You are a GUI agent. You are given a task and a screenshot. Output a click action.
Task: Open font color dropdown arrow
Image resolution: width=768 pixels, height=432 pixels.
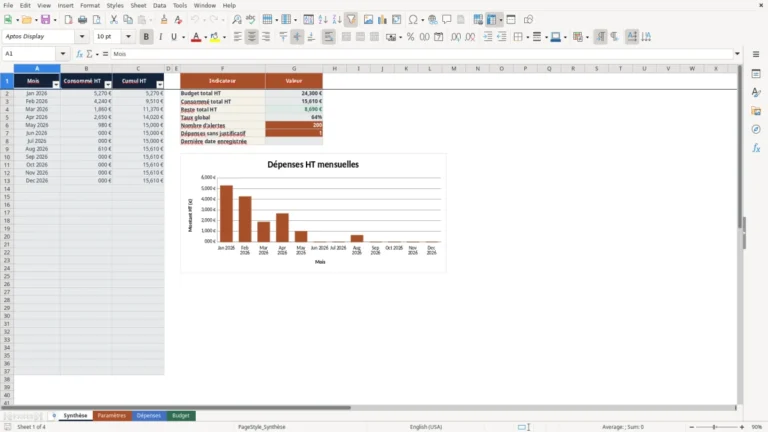(205, 37)
